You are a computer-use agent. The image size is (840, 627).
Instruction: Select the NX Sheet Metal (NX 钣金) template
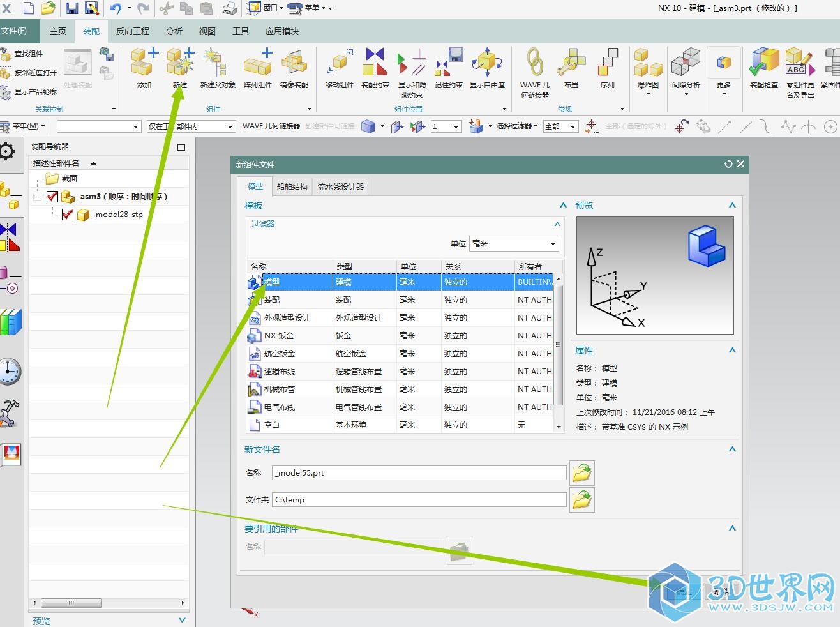400,335
